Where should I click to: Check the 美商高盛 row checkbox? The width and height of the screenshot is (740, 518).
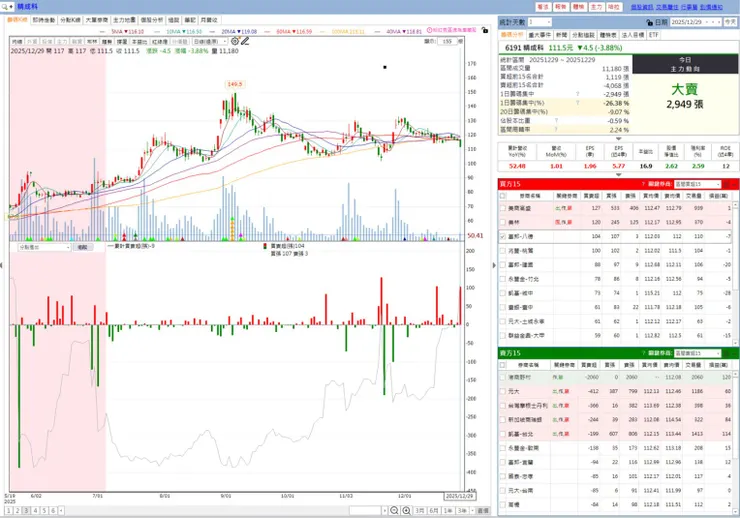pyautogui.click(x=503, y=208)
